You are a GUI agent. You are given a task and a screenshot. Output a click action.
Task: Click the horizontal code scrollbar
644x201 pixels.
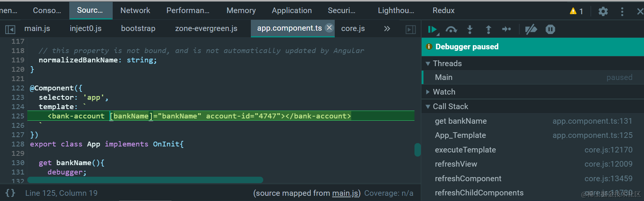tap(145, 180)
